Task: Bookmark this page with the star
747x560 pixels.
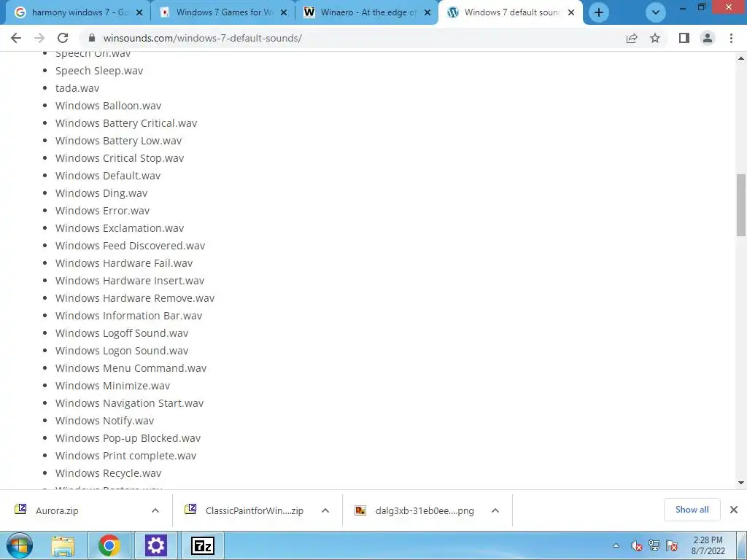Action: 655,38
